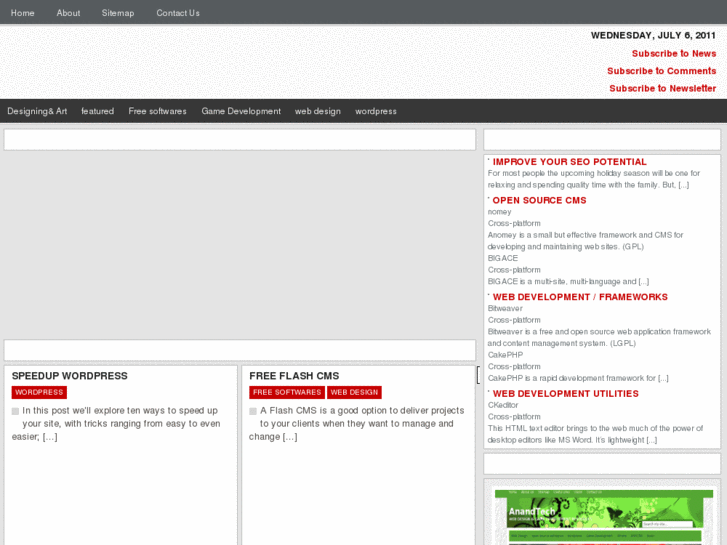This screenshot has width=727, height=545.
Task: Open the featured category
Action: [x=97, y=111]
